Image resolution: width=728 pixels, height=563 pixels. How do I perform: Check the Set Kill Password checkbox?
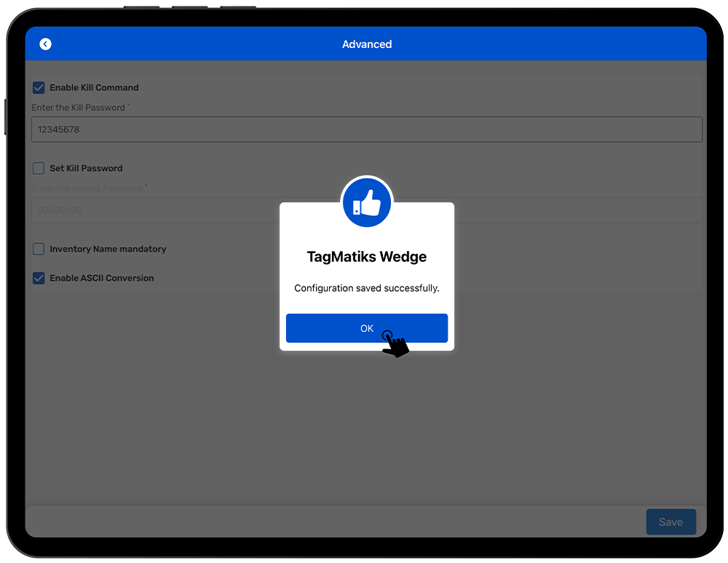pyautogui.click(x=39, y=168)
